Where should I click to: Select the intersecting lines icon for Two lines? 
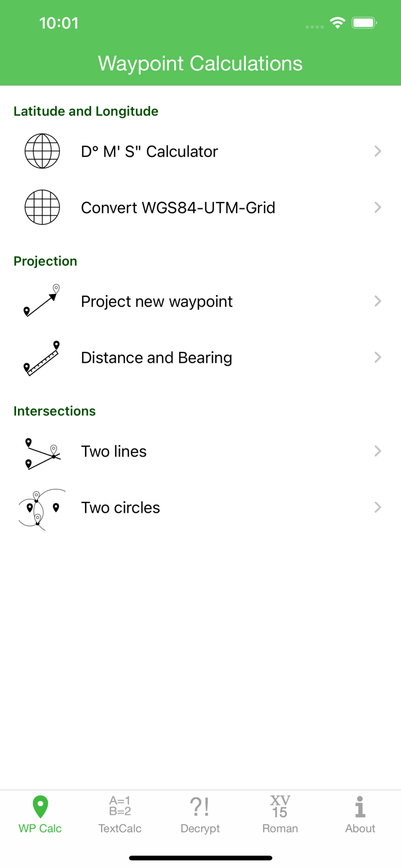[42, 451]
